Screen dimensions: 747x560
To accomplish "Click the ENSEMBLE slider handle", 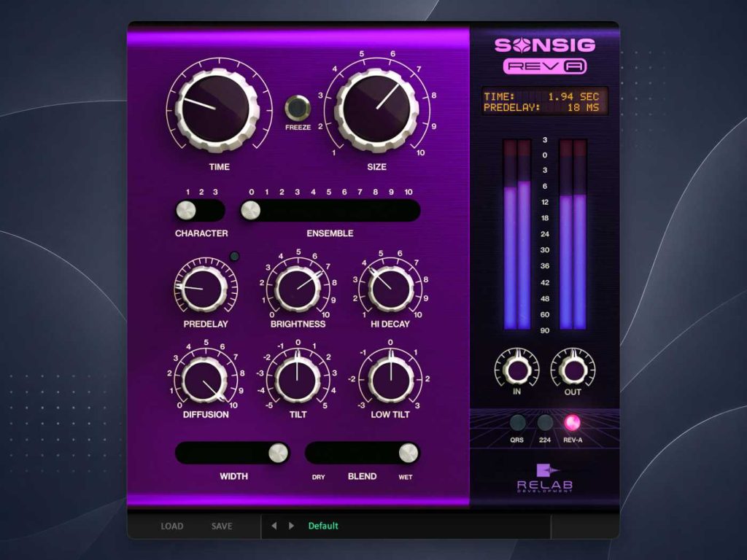I will [x=251, y=211].
